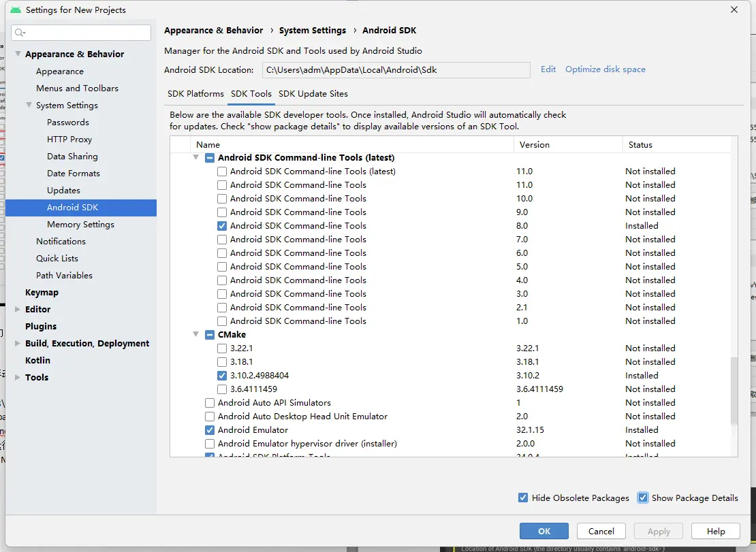Image resolution: width=756 pixels, height=552 pixels.
Task: Toggle the CMake group checkbox
Action: pyautogui.click(x=210, y=335)
